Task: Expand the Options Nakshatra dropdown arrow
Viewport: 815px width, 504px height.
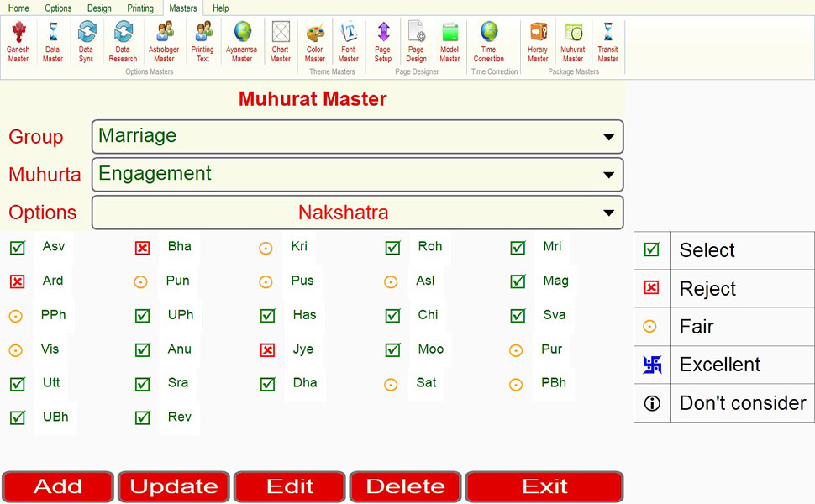Action: [608, 213]
